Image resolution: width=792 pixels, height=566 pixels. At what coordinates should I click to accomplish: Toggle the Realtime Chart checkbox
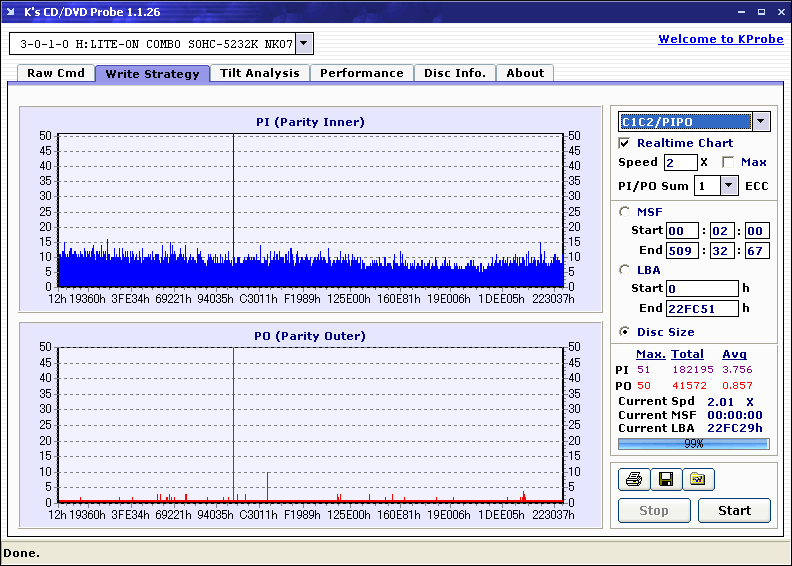625,143
